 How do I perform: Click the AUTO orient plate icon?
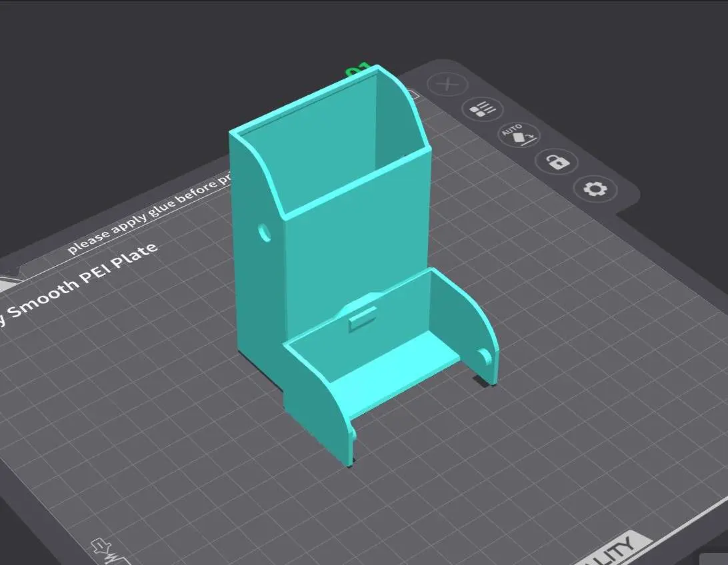click(x=519, y=135)
